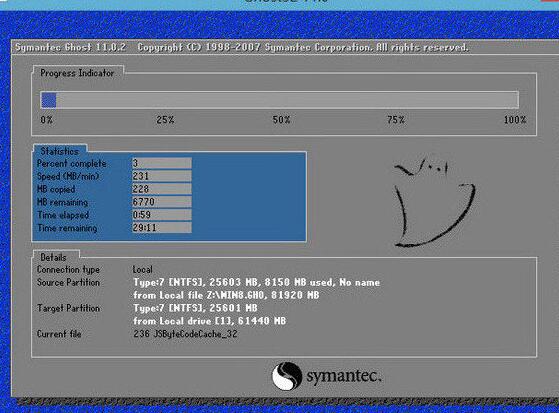Click the Target Partition label
The width and height of the screenshot is (559, 413).
click(68, 308)
